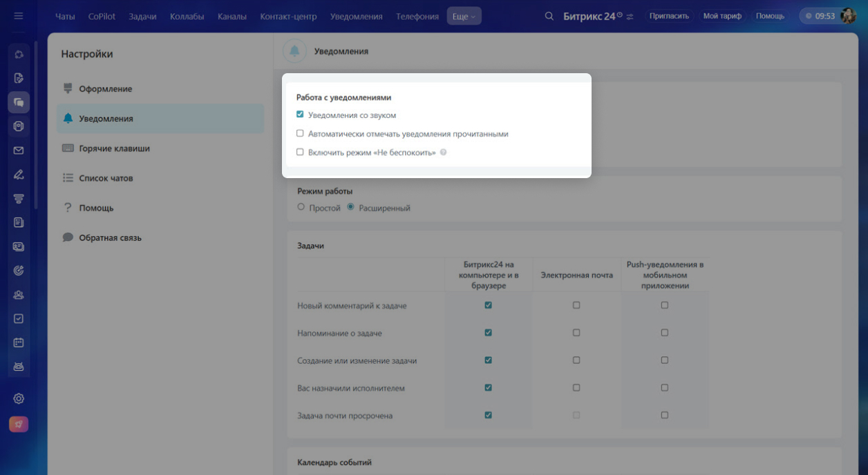Screen dimensions: 868x475
Task: Enable «Автоматически отмечать уведомления прочитанными» checkbox
Action: (300, 134)
